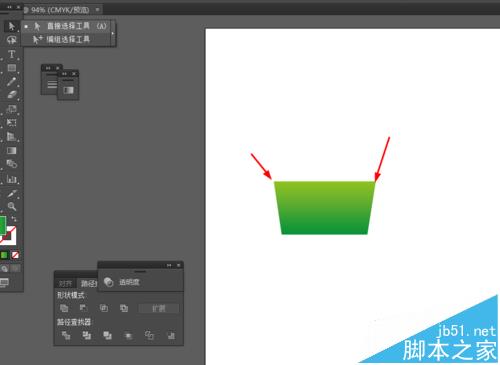Select the Free Transform tool

pos(12,123)
